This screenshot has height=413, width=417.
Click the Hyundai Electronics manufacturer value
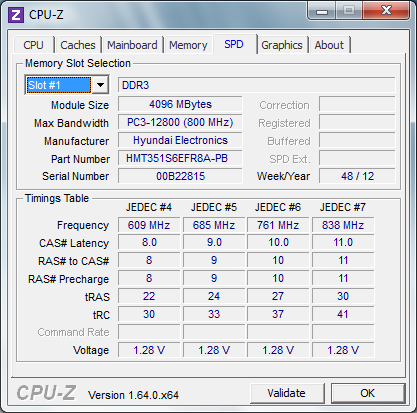[180, 140]
